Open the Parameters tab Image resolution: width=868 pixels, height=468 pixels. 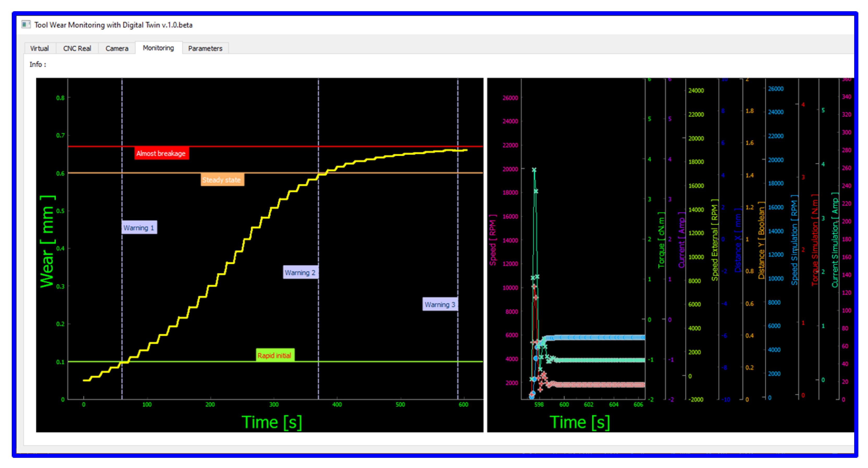[x=205, y=49]
